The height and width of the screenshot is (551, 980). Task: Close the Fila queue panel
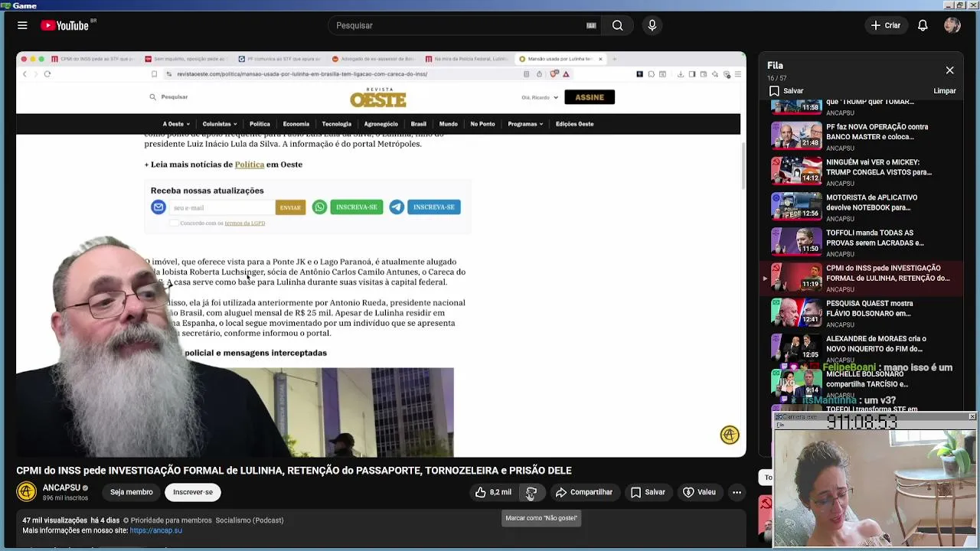click(949, 70)
